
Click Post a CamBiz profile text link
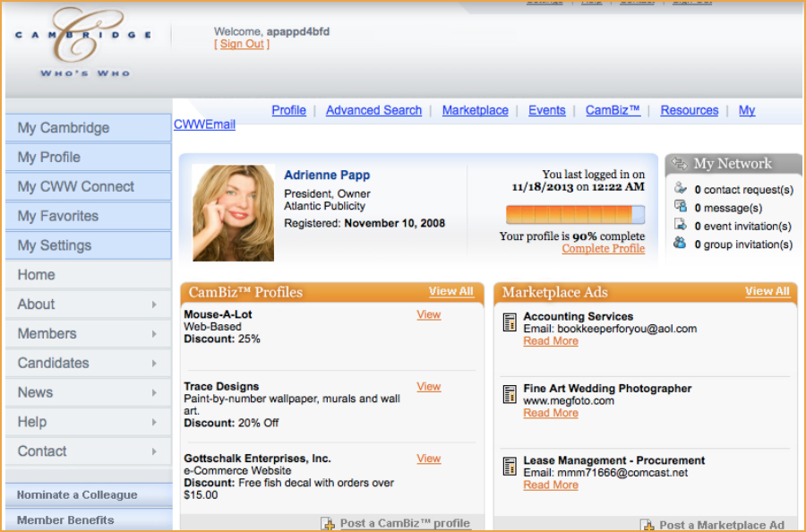click(405, 524)
